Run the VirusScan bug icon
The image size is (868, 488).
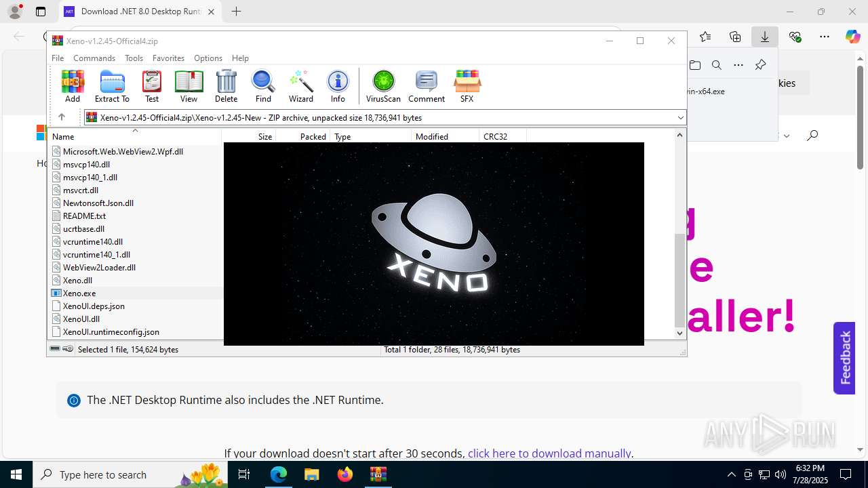pos(383,86)
